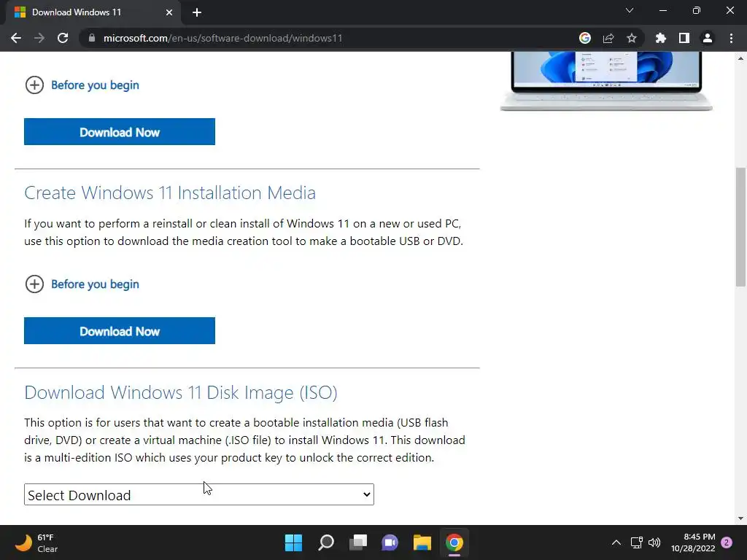
Task: Open network settings from system tray
Action: [x=636, y=542]
